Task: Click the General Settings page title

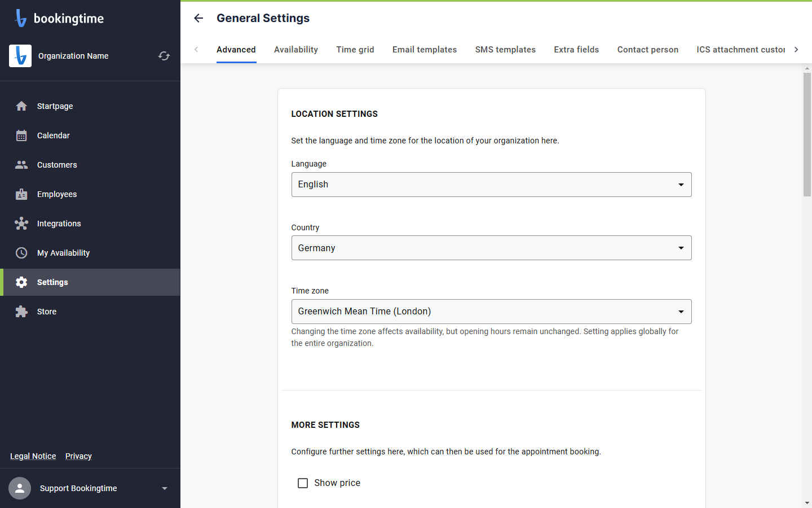Action: pyautogui.click(x=263, y=18)
